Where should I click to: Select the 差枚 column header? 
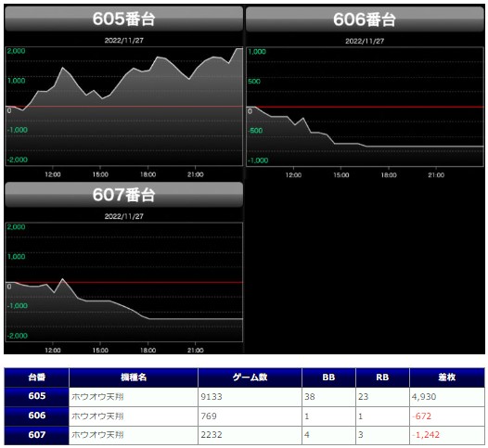click(447, 378)
